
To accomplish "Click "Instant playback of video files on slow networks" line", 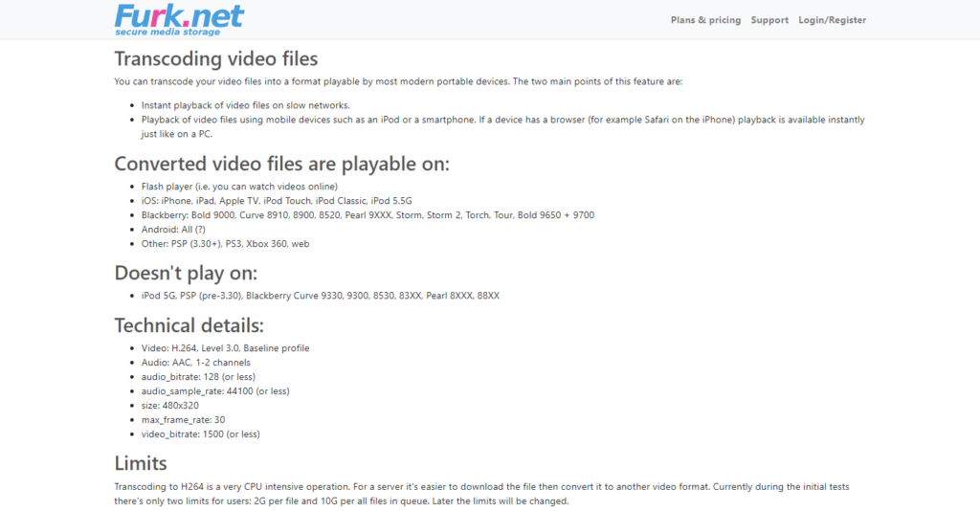I will [x=246, y=105].
